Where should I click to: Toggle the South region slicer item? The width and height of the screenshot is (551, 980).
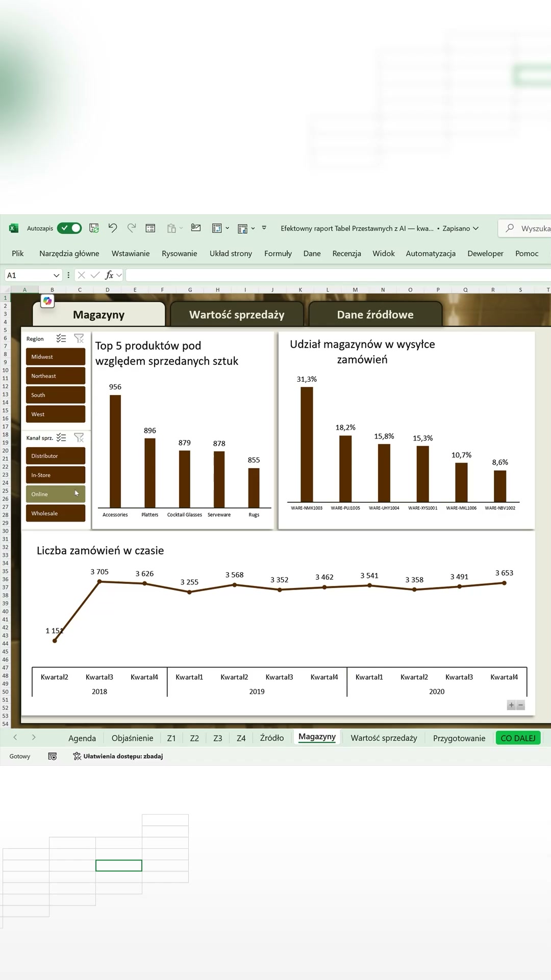click(x=56, y=395)
